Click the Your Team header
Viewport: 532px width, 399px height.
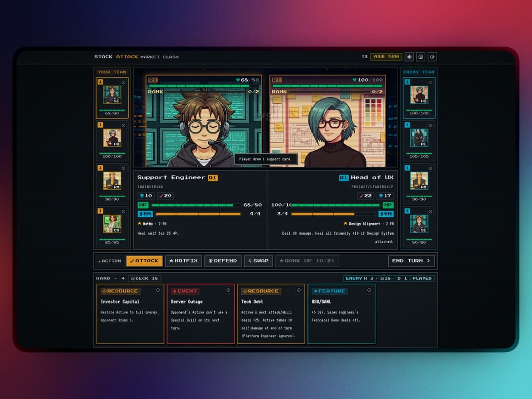[112, 72]
